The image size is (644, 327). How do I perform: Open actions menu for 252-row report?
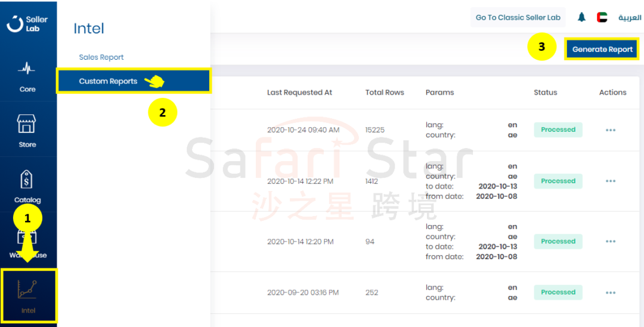[611, 292]
